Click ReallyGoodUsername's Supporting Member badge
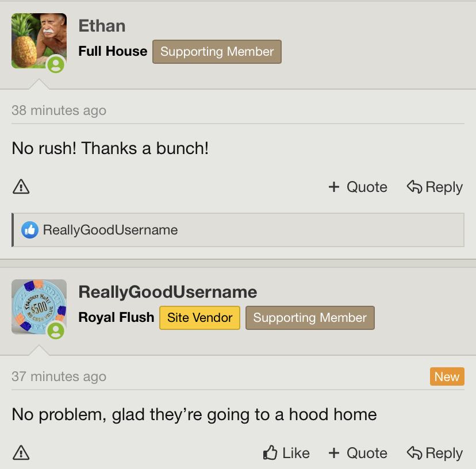 pyautogui.click(x=310, y=318)
